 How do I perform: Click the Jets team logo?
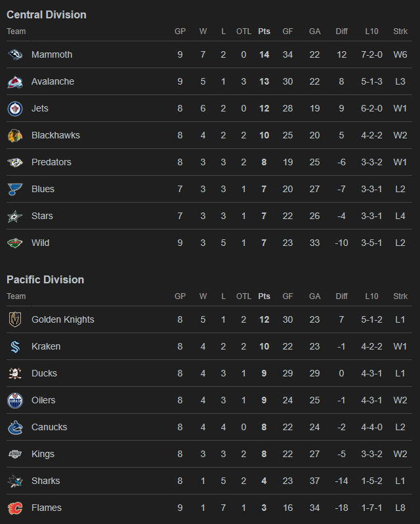click(15, 108)
